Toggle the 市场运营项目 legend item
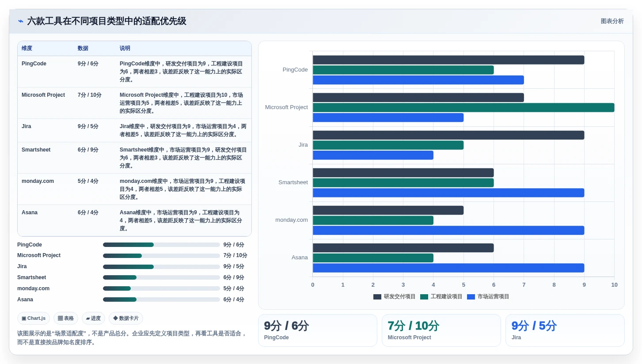 488,296
